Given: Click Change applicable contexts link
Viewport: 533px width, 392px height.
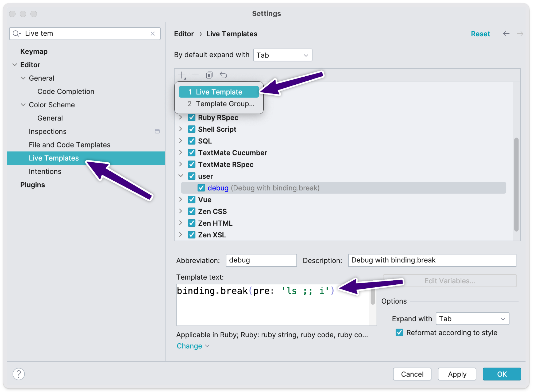Looking at the screenshot, I should [193, 346].
